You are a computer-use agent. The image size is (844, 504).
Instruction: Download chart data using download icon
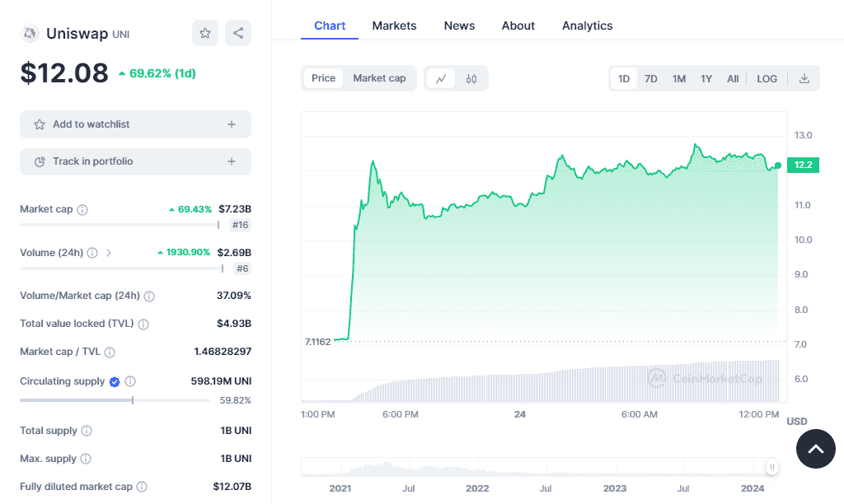[804, 78]
